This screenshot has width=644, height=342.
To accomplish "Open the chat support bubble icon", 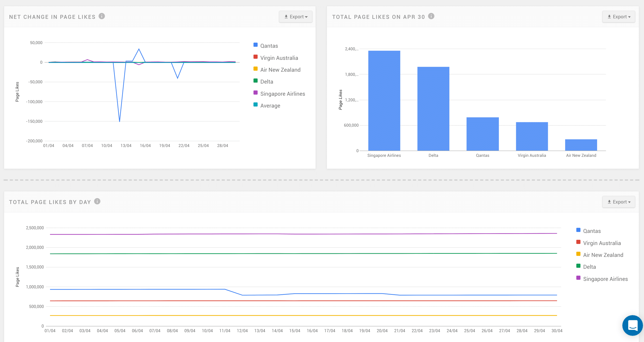I will coord(632,325).
